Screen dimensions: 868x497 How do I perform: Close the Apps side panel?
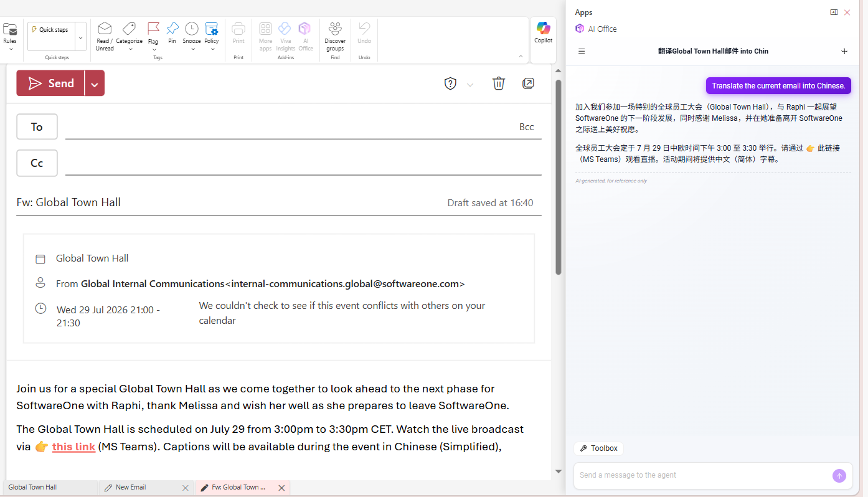(847, 12)
